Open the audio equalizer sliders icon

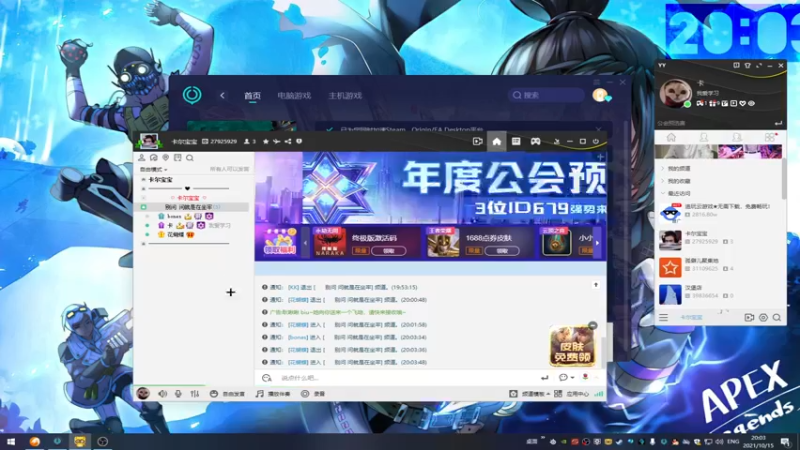(194, 394)
